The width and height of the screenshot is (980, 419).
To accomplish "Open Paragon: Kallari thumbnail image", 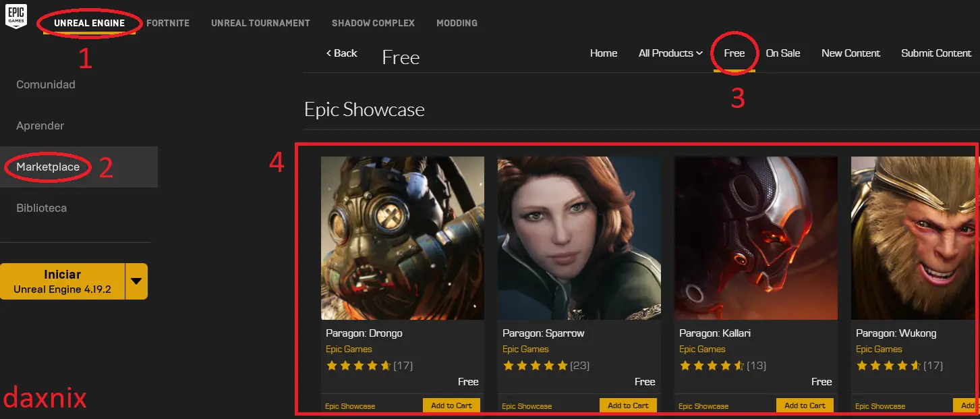I will click(x=756, y=238).
